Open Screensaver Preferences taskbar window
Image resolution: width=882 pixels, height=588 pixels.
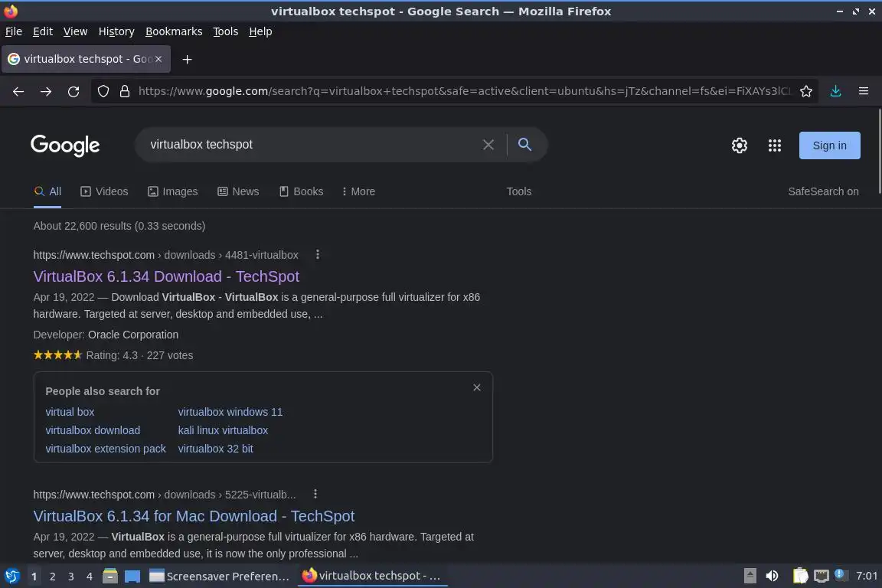pyautogui.click(x=220, y=577)
